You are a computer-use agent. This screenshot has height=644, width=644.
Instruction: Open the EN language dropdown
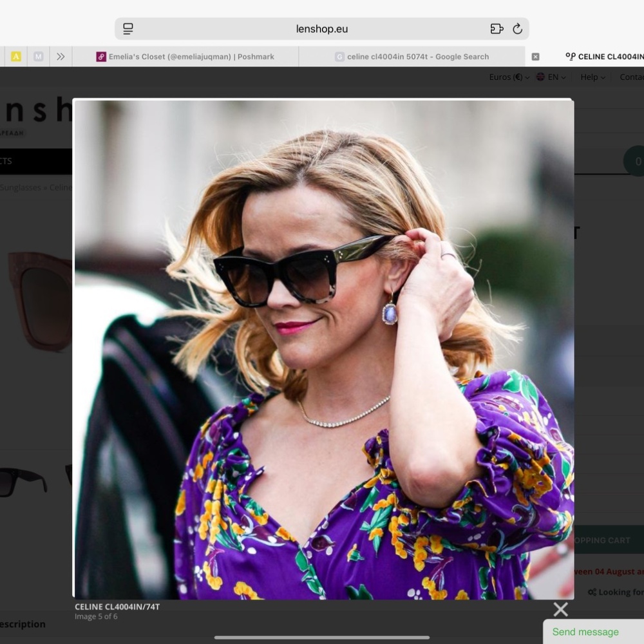551,77
